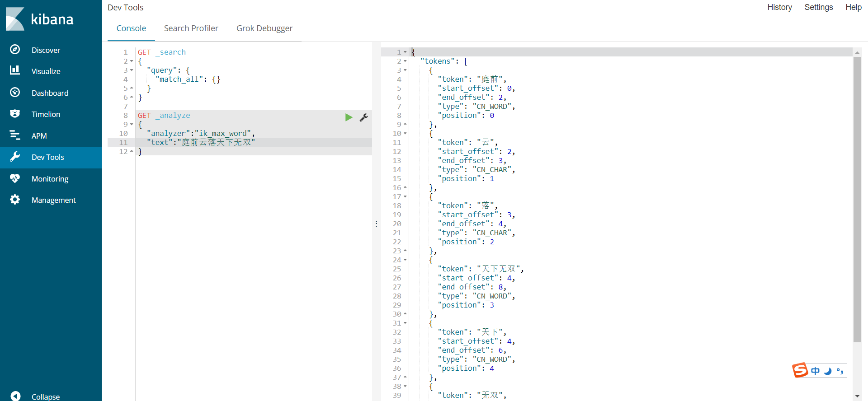The height and width of the screenshot is (401, 868).
Task: Go to Visualize page
Action: coord(46,71)
